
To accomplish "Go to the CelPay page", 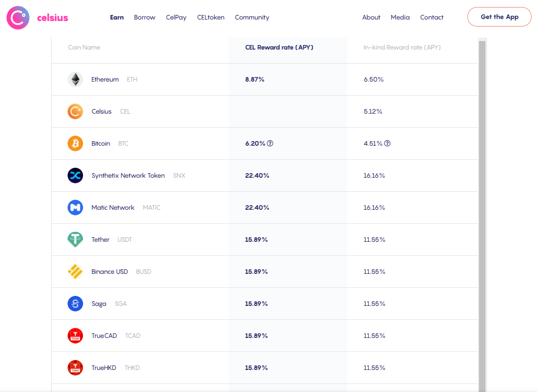I will click(176, 17).
